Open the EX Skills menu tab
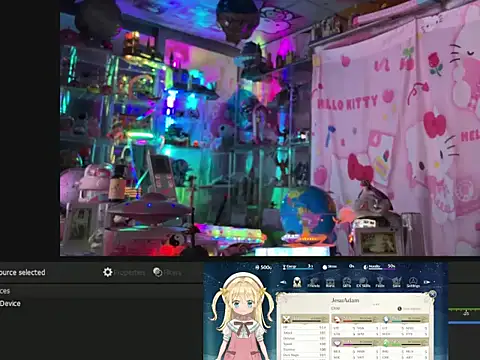 (363, 283)
